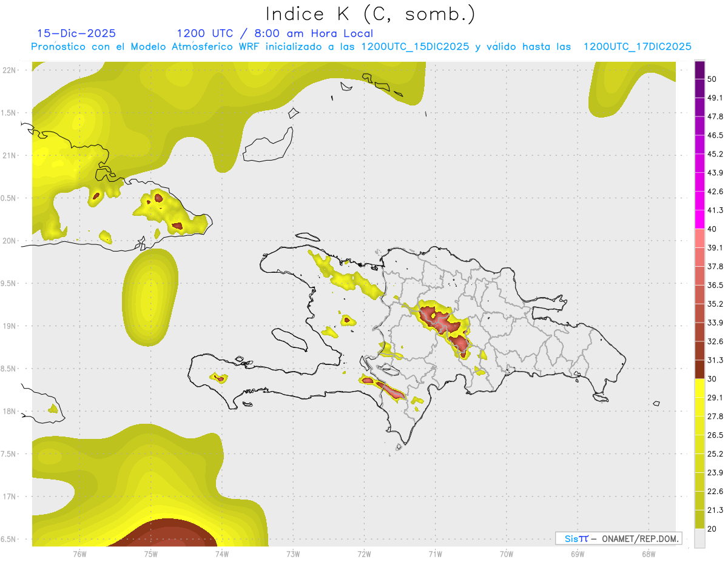Click the "17N" latitude axis label
The height and width of the screenshot is (562, 728).
tap(10, 497)
